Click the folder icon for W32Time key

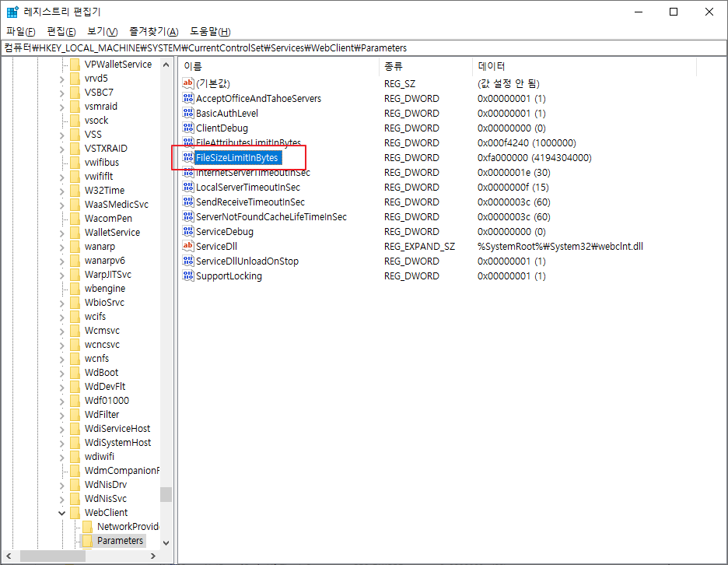click(75, 191)
